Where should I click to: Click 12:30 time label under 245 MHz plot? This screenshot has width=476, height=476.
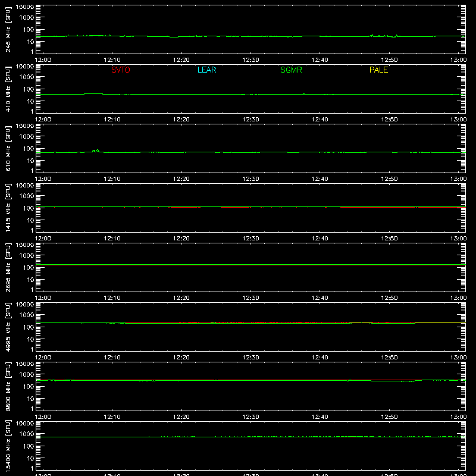coord(250,60)
